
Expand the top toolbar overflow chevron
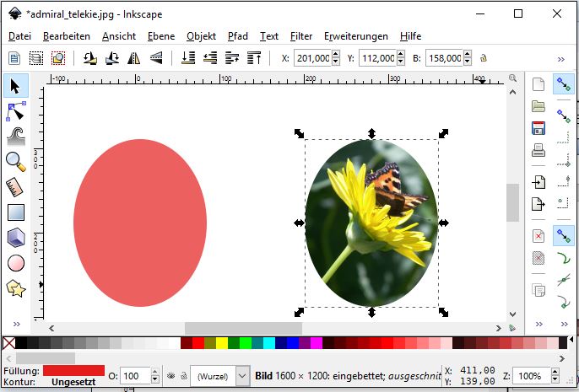click(x=561, y=58)
